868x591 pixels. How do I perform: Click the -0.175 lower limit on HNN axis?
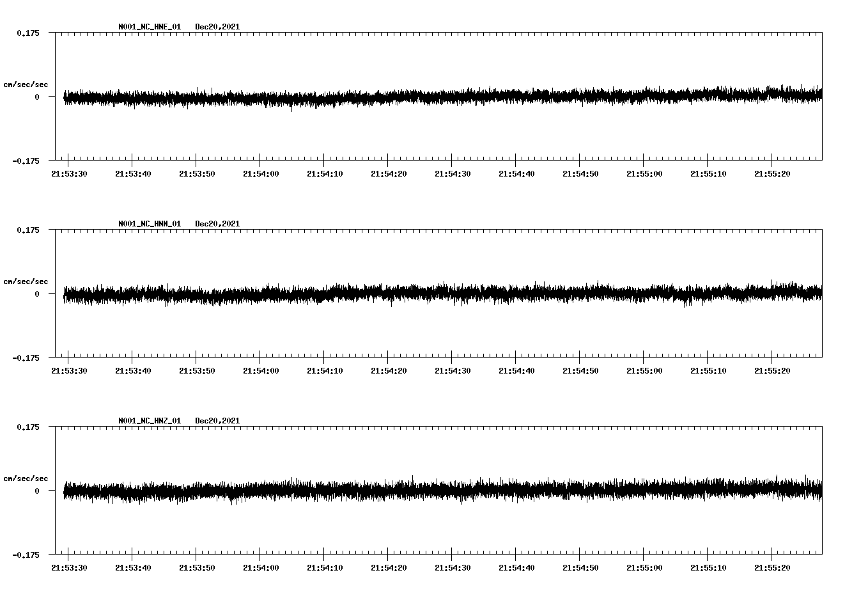[26, 358]
